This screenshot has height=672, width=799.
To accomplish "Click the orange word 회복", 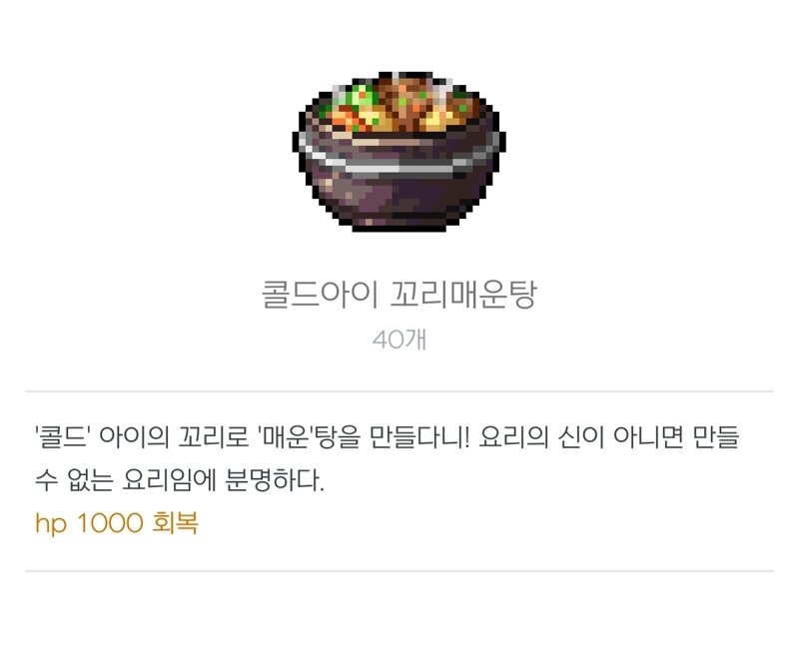I will [175, 523].
